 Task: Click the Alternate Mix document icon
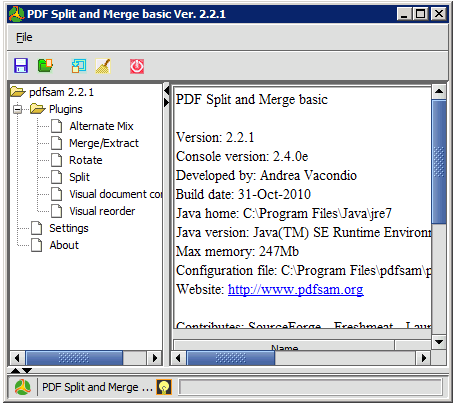click(57, 126)
